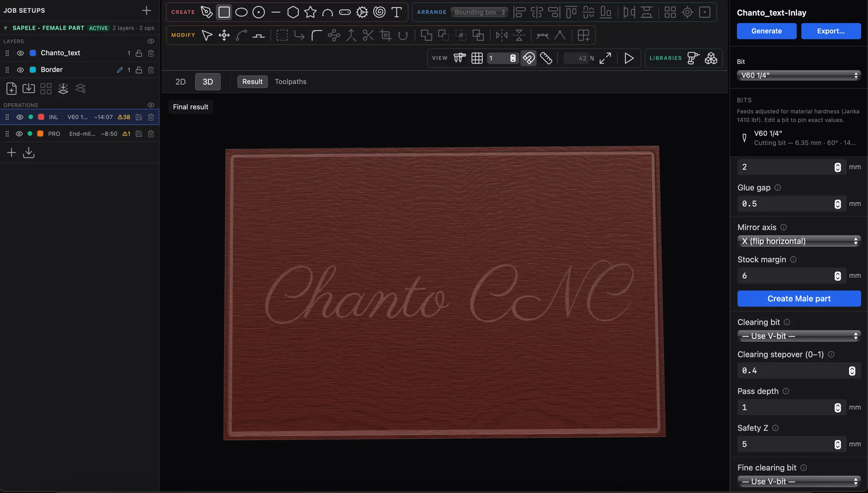Click the fit-to-screen expand icon

(x=605, y=58)
